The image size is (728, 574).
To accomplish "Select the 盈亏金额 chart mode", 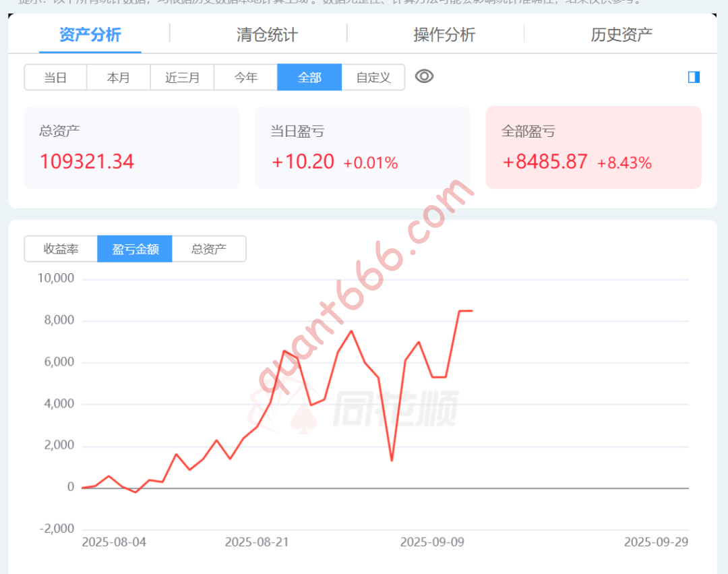I will (x=135, y=249).
